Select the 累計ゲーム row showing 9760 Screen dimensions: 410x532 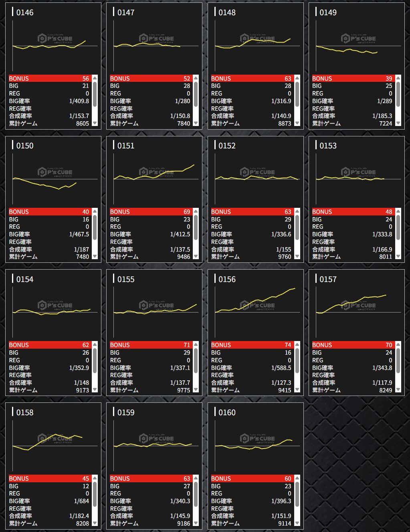click(251, 257)
